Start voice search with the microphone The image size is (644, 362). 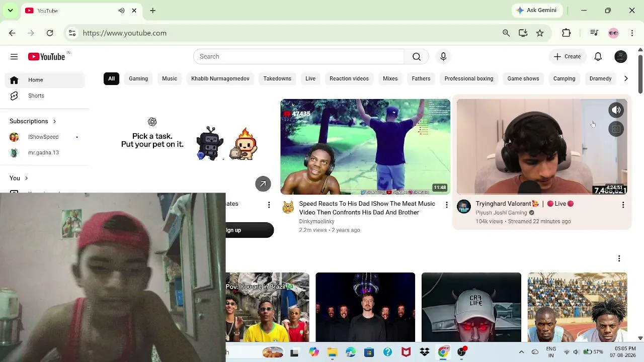pyautogui.click(x=443, y=57)
